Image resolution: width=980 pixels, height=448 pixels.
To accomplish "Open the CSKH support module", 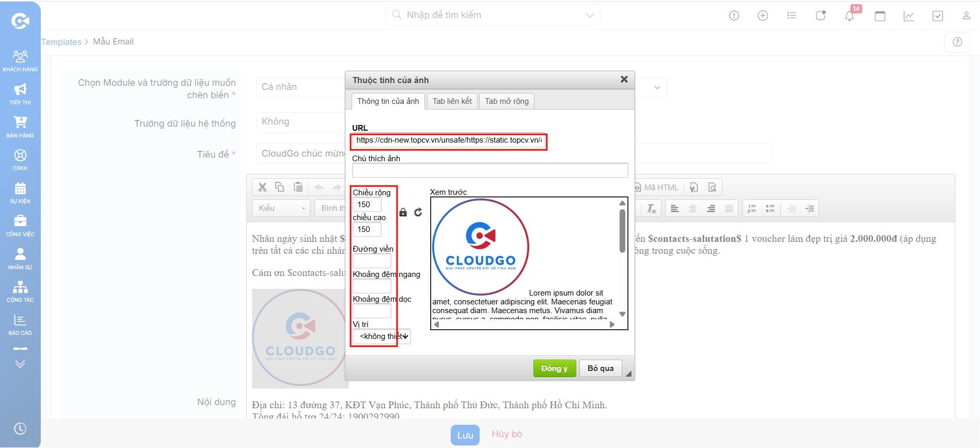I will 20,160.
